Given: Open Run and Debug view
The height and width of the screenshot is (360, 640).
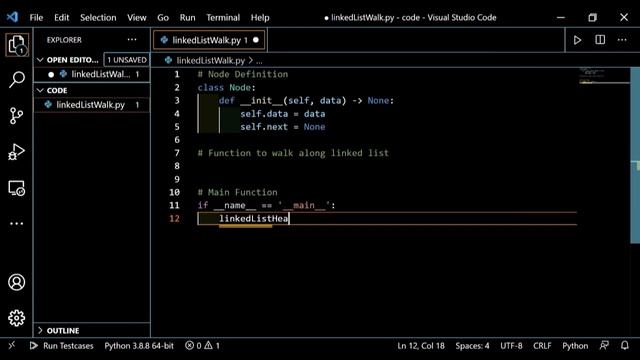Looking at the screenshot, I should [17, 152].
